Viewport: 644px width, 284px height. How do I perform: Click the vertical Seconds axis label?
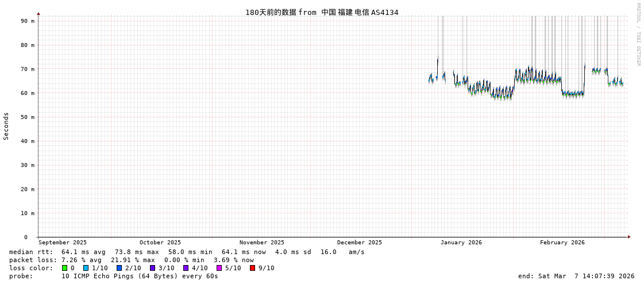pos(6,126)
